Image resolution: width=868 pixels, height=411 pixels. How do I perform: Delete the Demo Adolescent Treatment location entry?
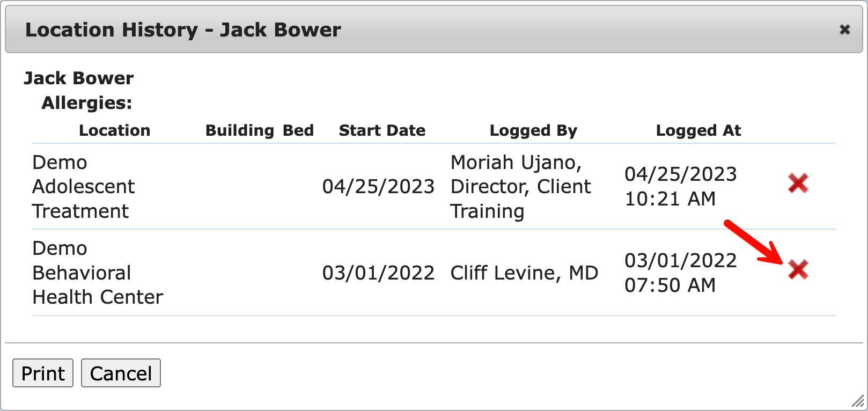798,184
